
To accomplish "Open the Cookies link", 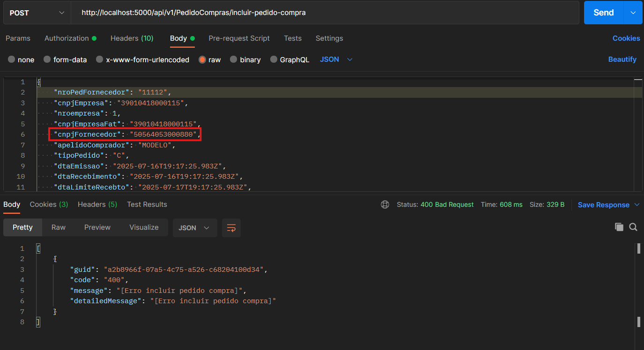I will click(626, 38).
